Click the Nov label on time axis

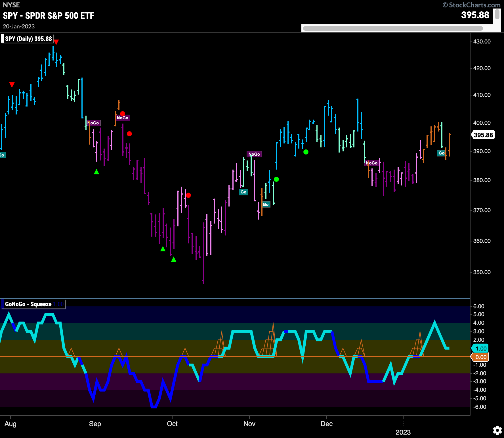point(249,424)
